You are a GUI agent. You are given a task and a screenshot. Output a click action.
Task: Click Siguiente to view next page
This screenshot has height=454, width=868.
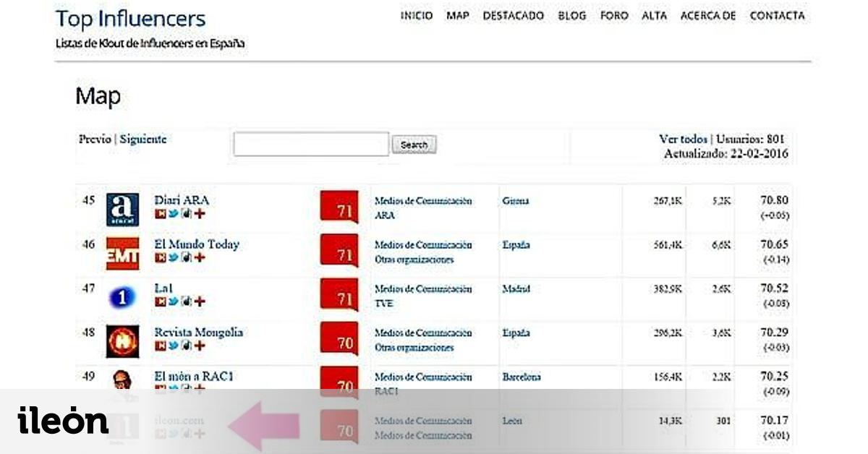click(142, 140)
